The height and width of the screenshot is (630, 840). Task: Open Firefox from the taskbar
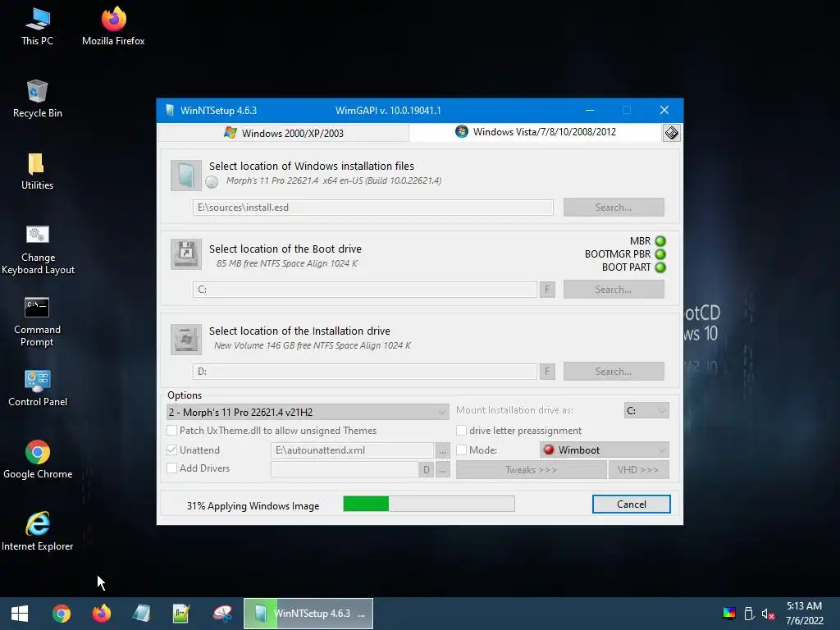click(101, 614)
